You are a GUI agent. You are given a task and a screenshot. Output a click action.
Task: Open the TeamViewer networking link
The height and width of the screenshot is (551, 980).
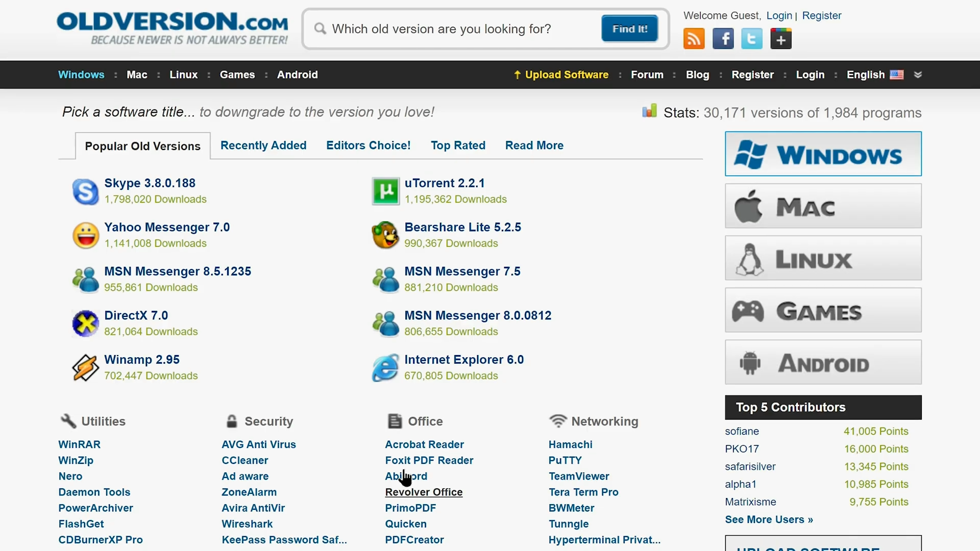(x=579, y=476)
